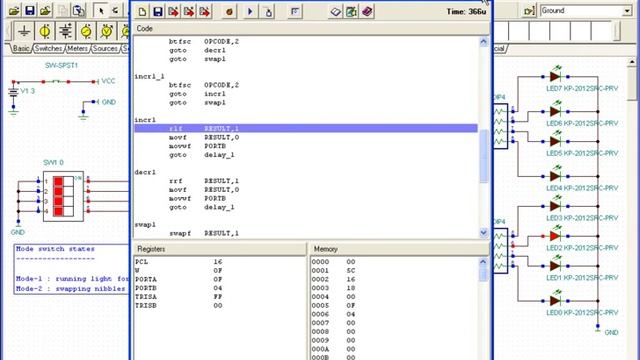The width and height of the screenshot is (640, 360).
Task: Pick yellow source symbol beside the Ground icon
Action: 45,31
